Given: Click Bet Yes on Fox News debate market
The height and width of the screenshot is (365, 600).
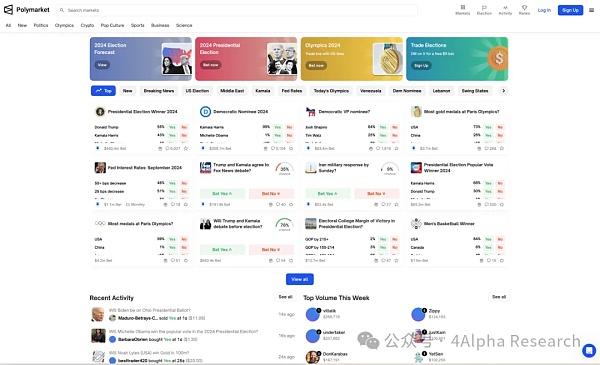Looking at the screenshot, I should coord(222,194).
